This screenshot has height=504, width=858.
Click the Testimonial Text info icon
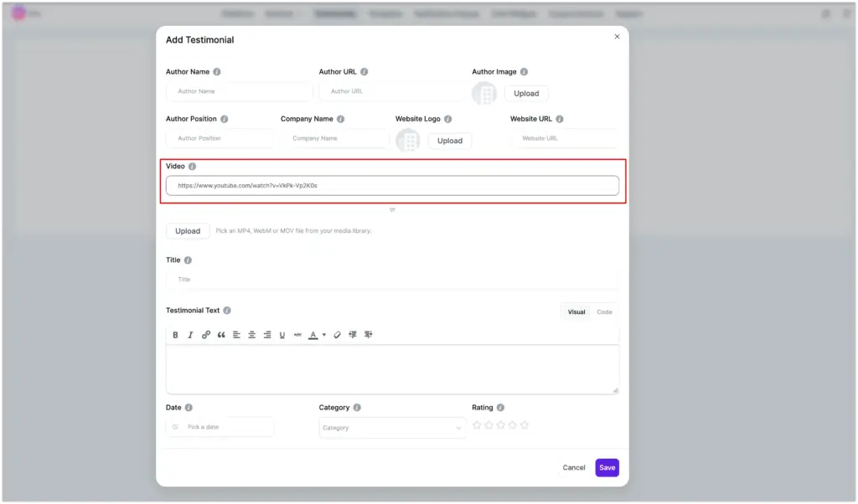(x=227, y=311)
